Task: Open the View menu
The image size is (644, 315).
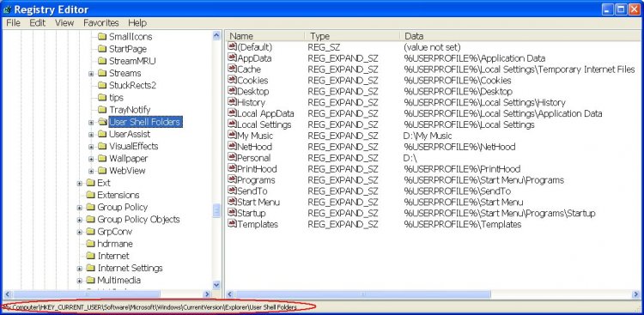Action: (x=64, y=23)
